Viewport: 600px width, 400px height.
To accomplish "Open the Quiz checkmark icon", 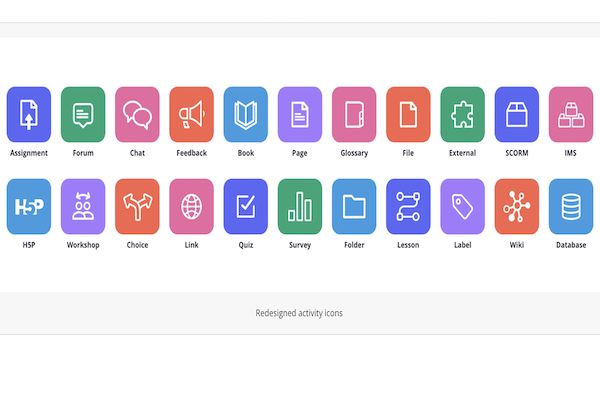I will point(246,206).
